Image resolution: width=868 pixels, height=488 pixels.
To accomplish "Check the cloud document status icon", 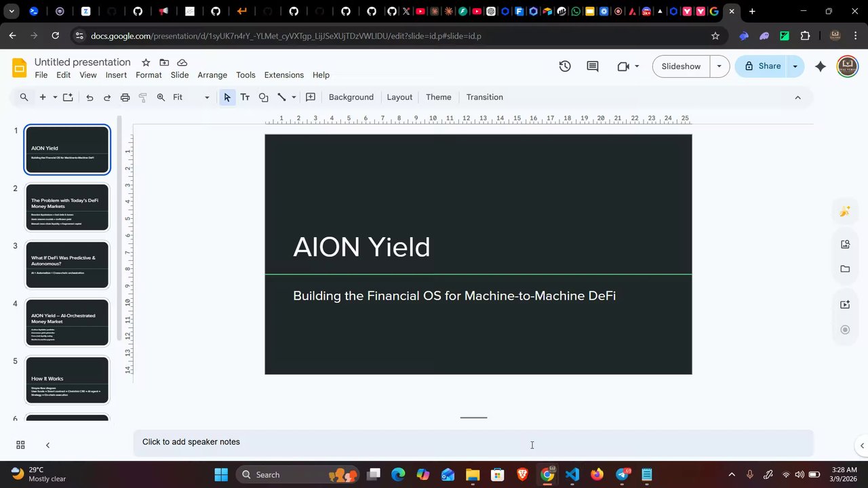I will coord(182,62).
